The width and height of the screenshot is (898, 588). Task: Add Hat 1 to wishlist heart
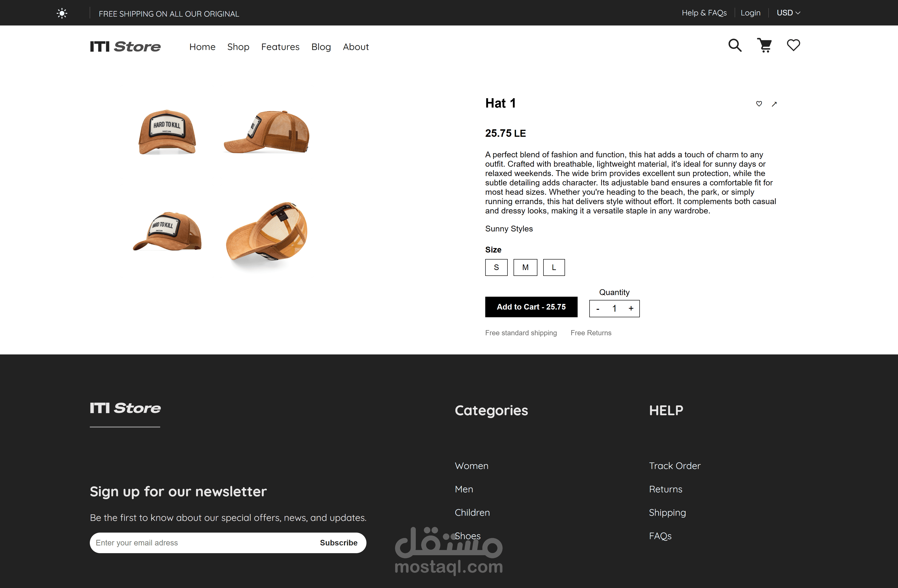[x=759, y=104]
